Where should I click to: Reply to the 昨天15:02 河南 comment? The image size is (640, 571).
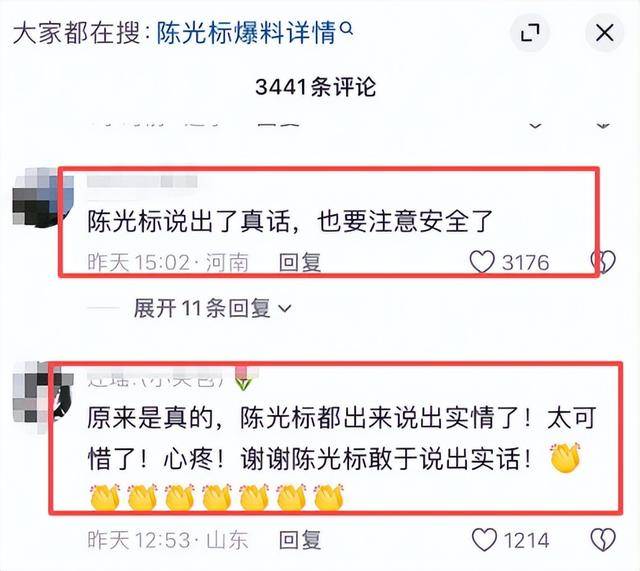(300, 262)
